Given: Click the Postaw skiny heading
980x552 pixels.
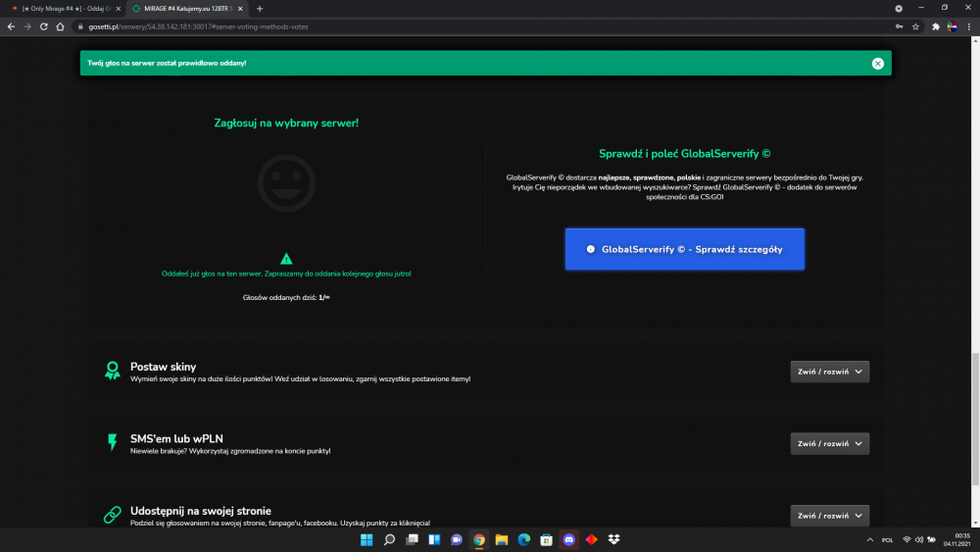Looking at the screenshot, I should 163,367.
